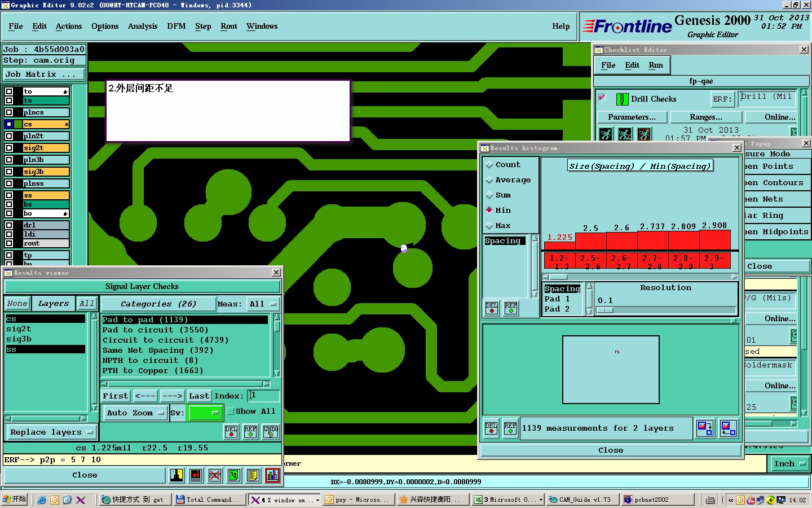The image size is (812, 508).
Task: Click DEL icon under the histogram Spacing list
Action: click(492, 308)
